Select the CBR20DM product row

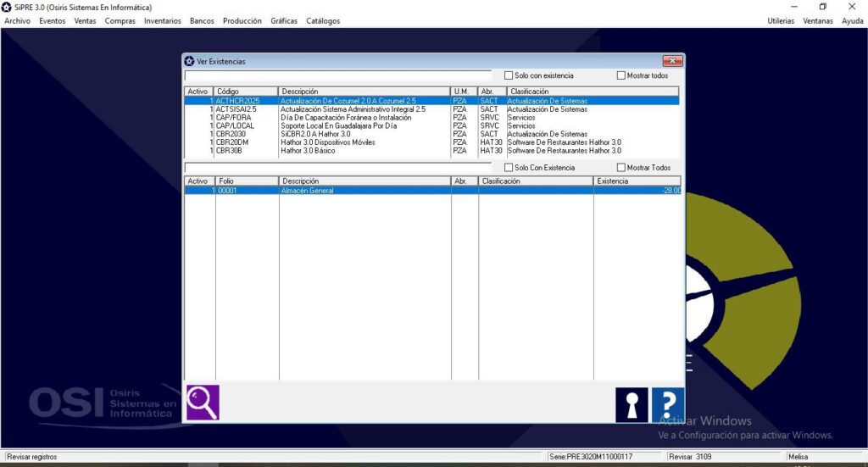click(x=431, y=142)
